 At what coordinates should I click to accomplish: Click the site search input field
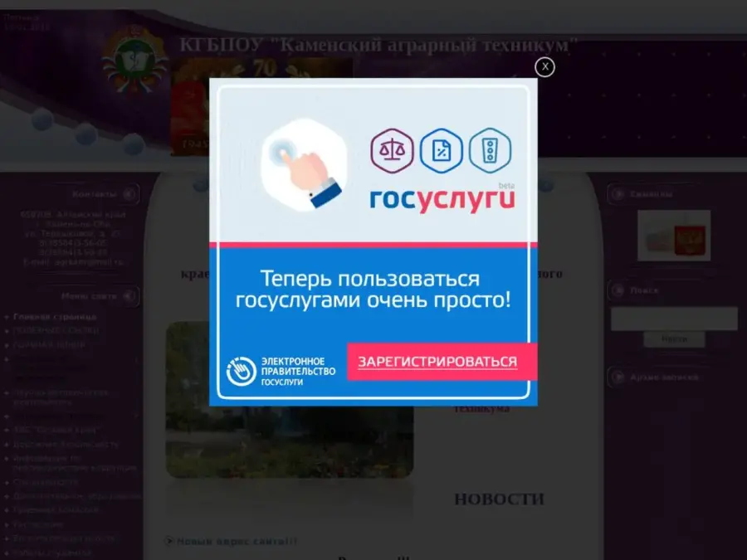674,319
